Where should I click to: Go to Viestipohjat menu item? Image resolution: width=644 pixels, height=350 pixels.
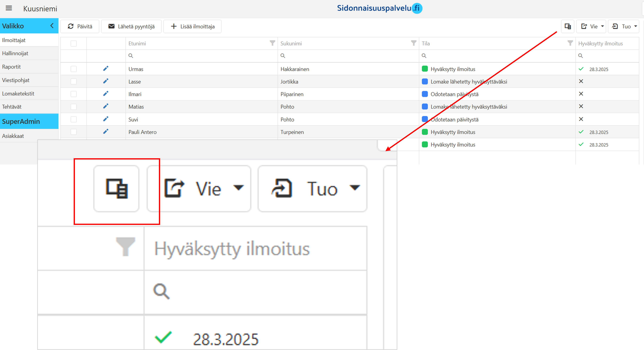16,80
